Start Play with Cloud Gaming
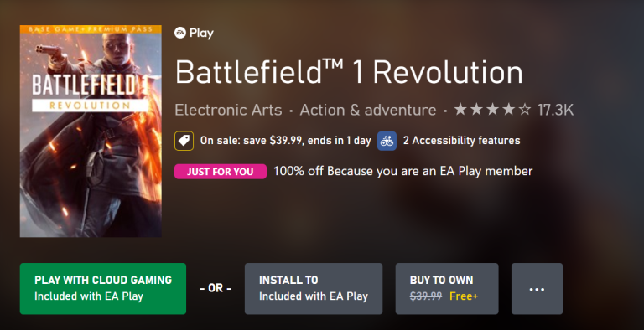 click(x=102, y=289)
